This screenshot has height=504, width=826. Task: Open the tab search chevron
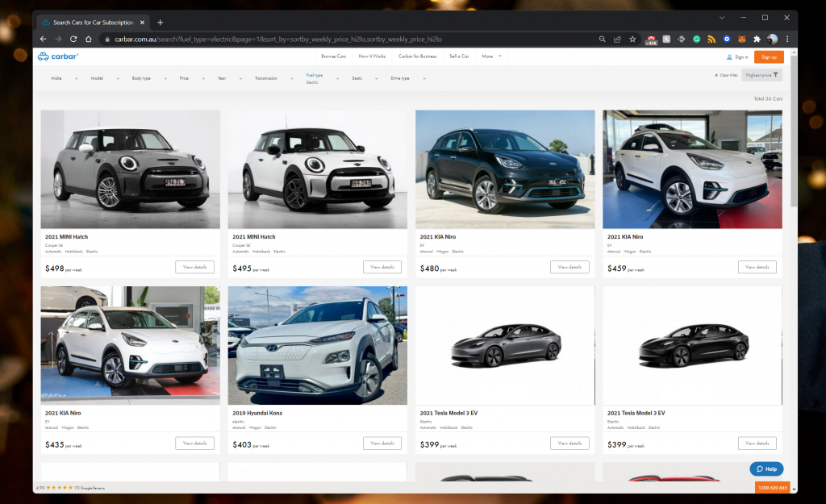(x=722, y=18)
